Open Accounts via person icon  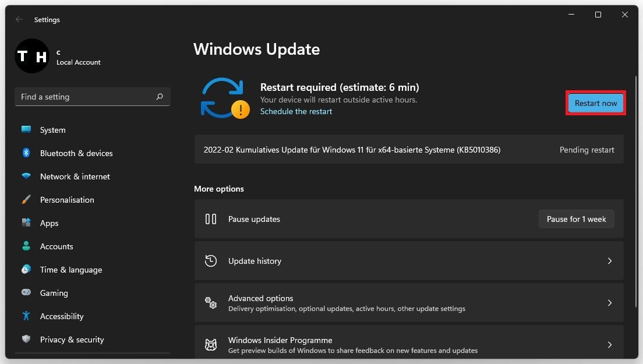point(26,246)
